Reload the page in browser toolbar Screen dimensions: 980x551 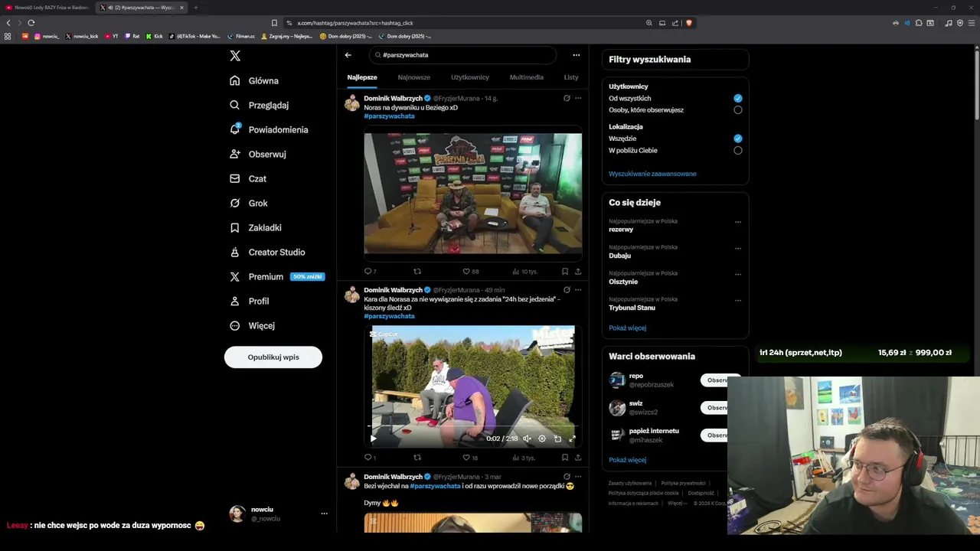[31, 23]
